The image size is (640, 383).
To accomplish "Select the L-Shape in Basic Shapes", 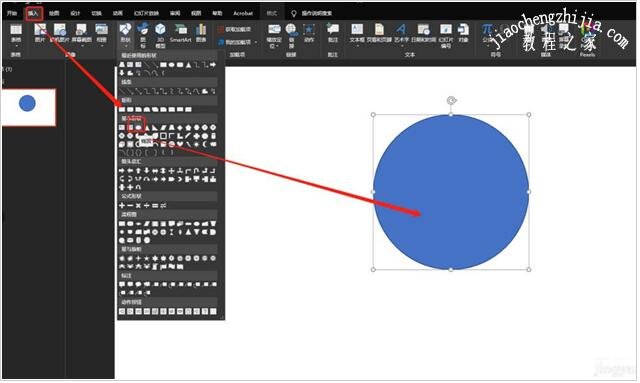I will [180, 136].
